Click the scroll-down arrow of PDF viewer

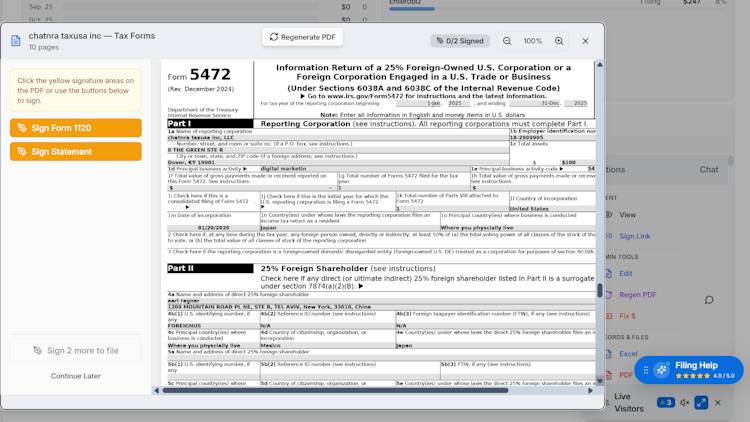(x=600, y=381)
